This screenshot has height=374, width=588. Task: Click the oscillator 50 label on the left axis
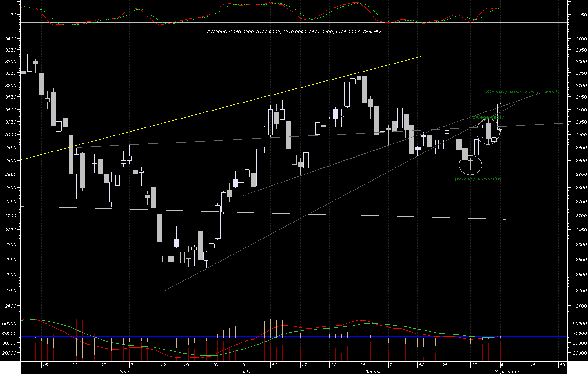coord(13,15)
